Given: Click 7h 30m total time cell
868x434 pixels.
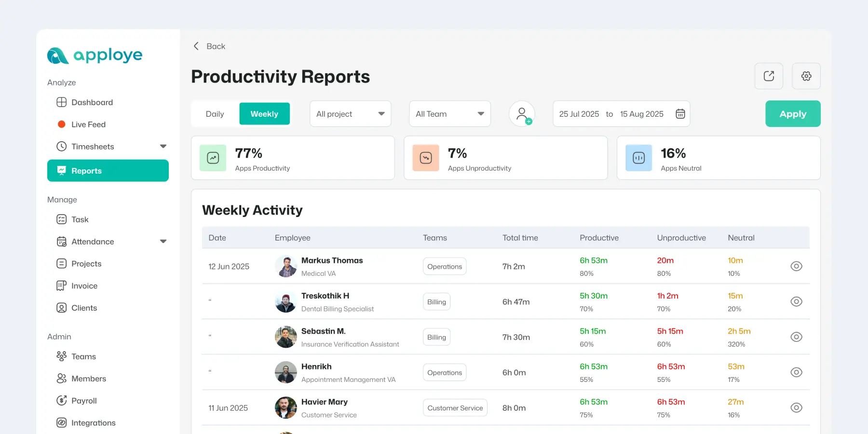Looking at the screenshot, I should (x=516, y=337).
